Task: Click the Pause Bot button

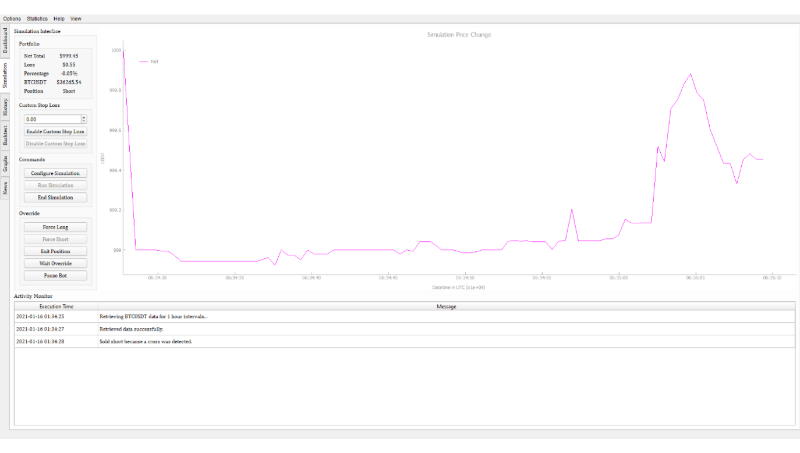Action: [x=55, y=275]
